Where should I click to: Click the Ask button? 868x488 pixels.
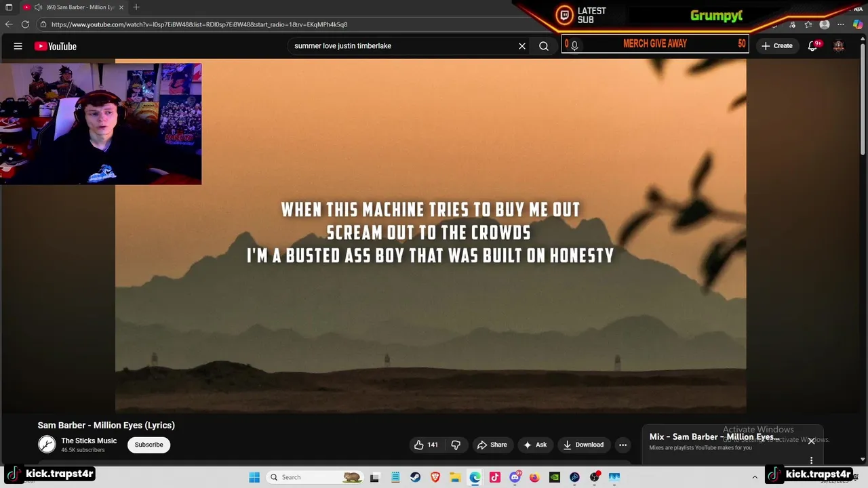(535, 445)
